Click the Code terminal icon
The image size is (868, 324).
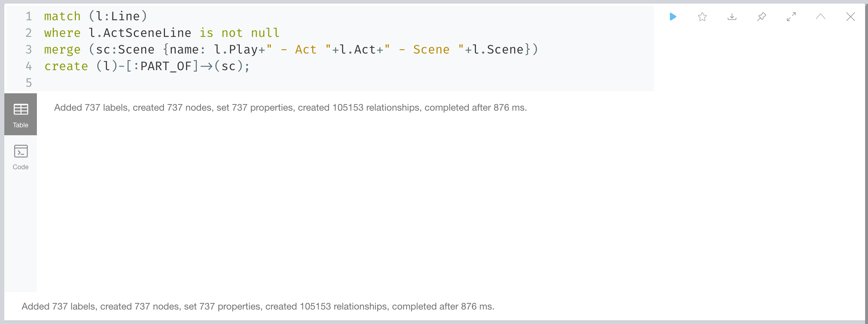point(21,151)
